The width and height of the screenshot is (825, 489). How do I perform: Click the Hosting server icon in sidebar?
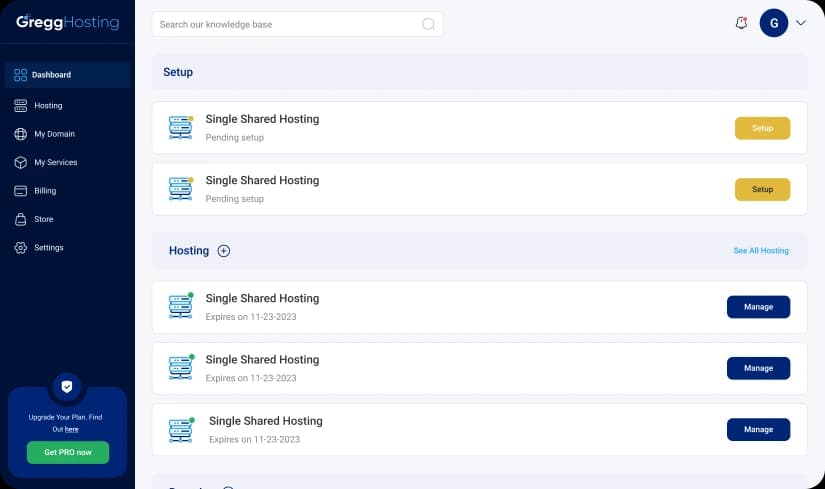(21, 106)
